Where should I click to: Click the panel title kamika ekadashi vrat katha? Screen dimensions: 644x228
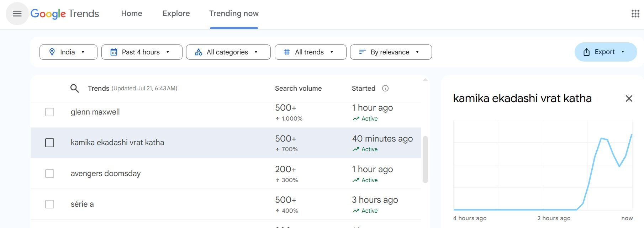tap(522, 99)
